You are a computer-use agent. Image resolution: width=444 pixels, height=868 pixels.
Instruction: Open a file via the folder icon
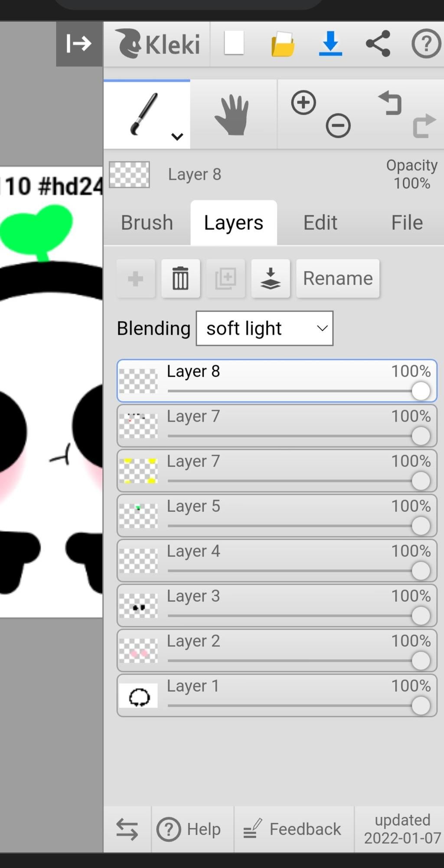[283, 44]
